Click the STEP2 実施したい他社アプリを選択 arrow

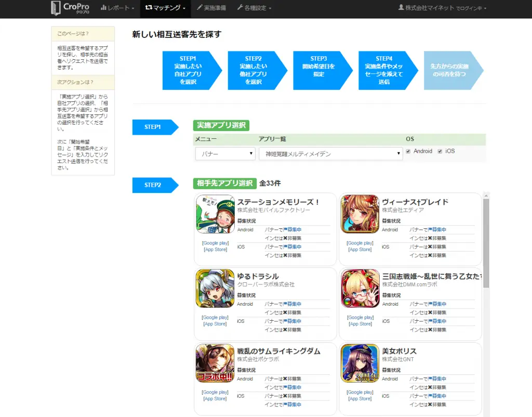257,70
